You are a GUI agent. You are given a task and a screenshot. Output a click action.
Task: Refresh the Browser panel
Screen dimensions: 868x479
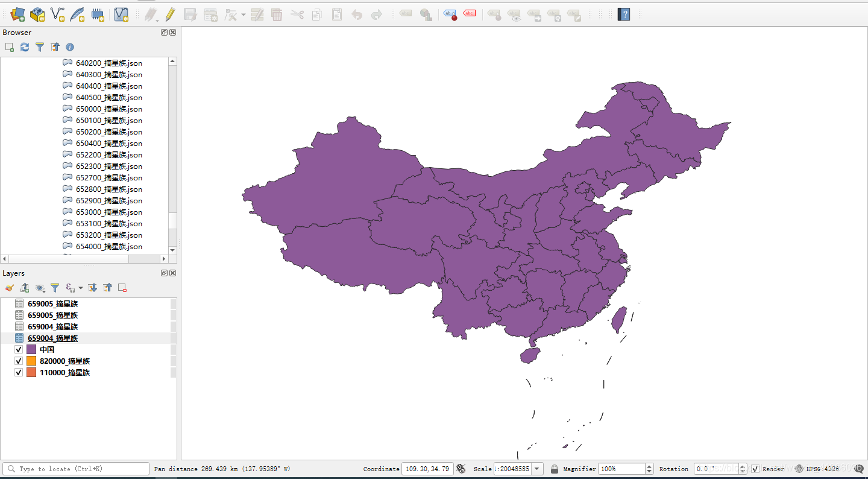point(24,47)
